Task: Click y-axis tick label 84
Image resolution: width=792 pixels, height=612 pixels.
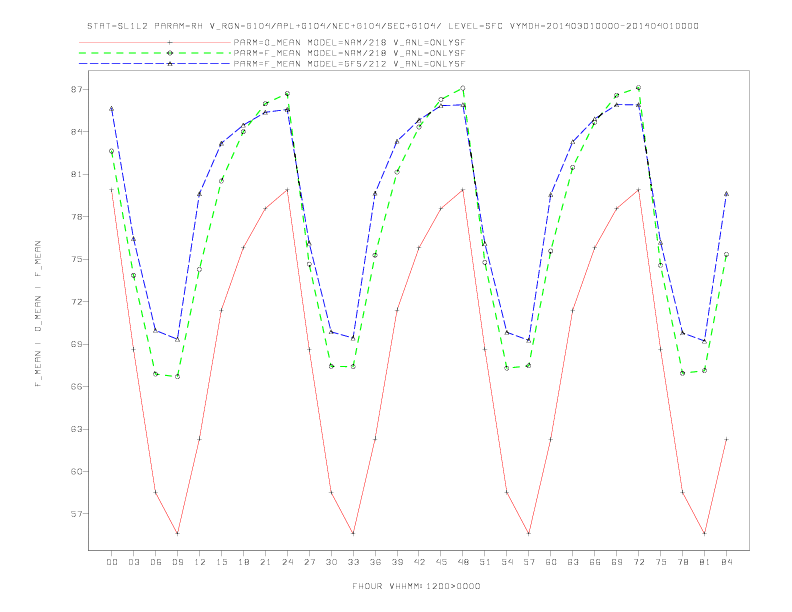Action: (76, 132)
